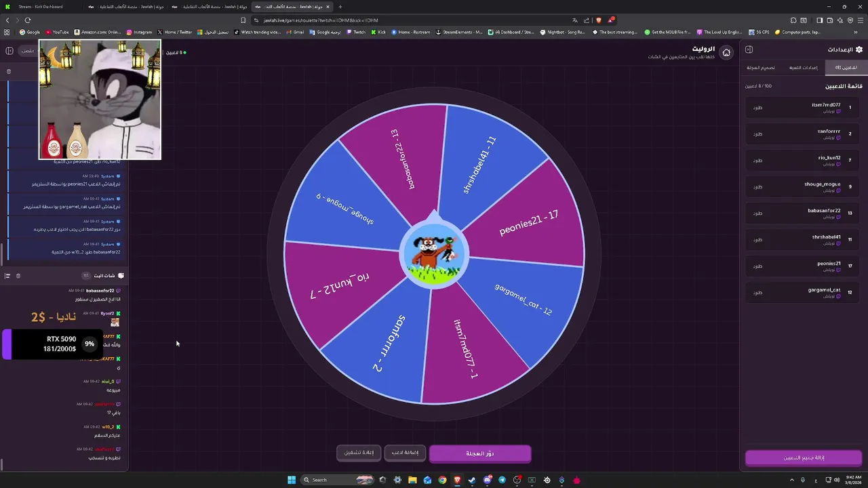The width and height of the screenshot is (868, 488).
Task: Click trash icon in system log header
Action: pos(9,71)
